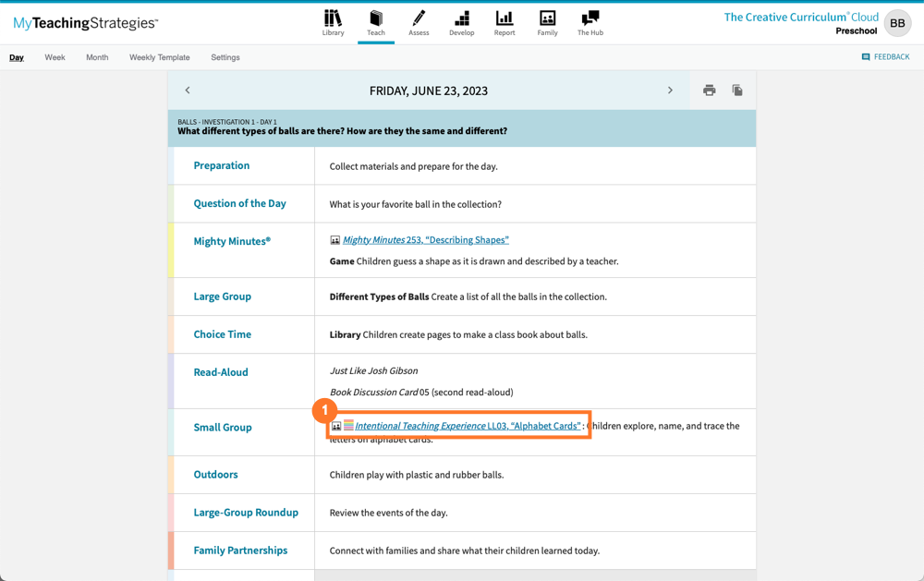Print the daily plan

pos(709,90)
